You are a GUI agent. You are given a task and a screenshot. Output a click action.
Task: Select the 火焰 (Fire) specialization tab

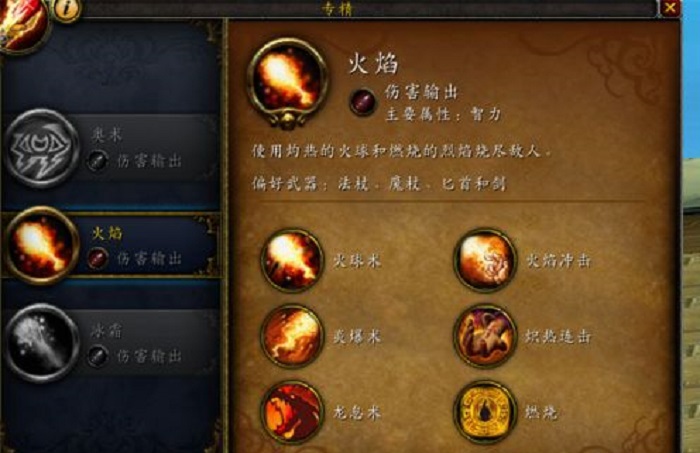[112, 245]
